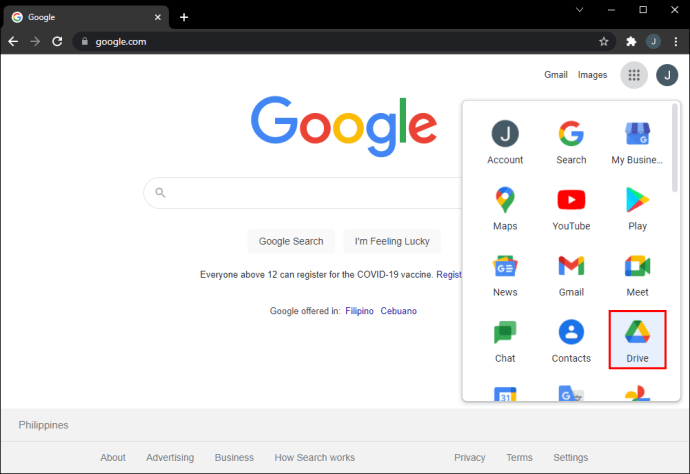The height and width of the screenshot is (474, 690).
Task: Open the Drive app
Action: point(637,340)
